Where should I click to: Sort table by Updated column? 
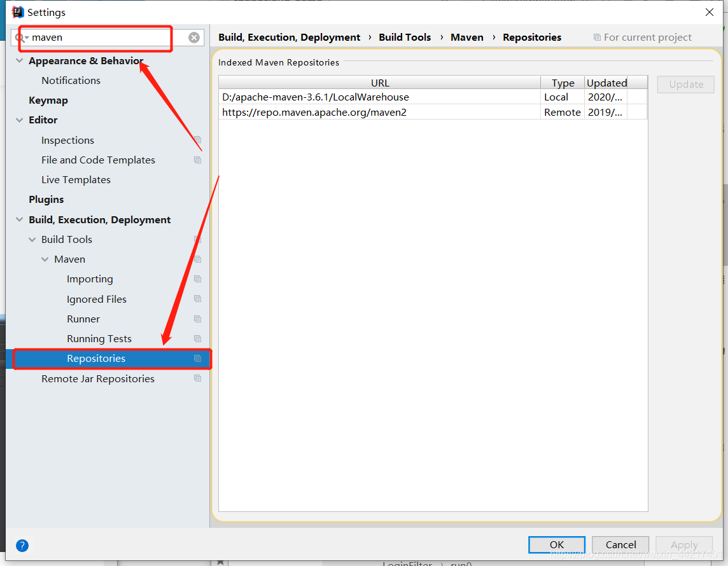(x=606, y=83)
